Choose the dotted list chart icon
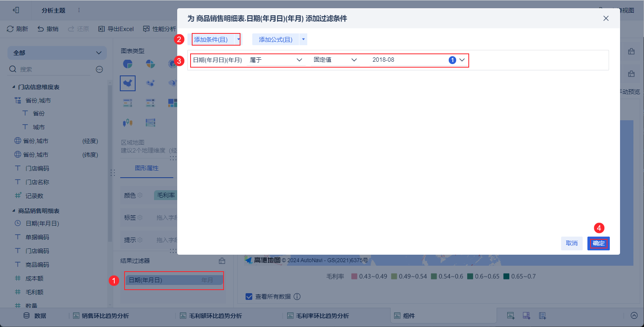The height and width of the screenshot is (327, 644). [x=150, y=103]
